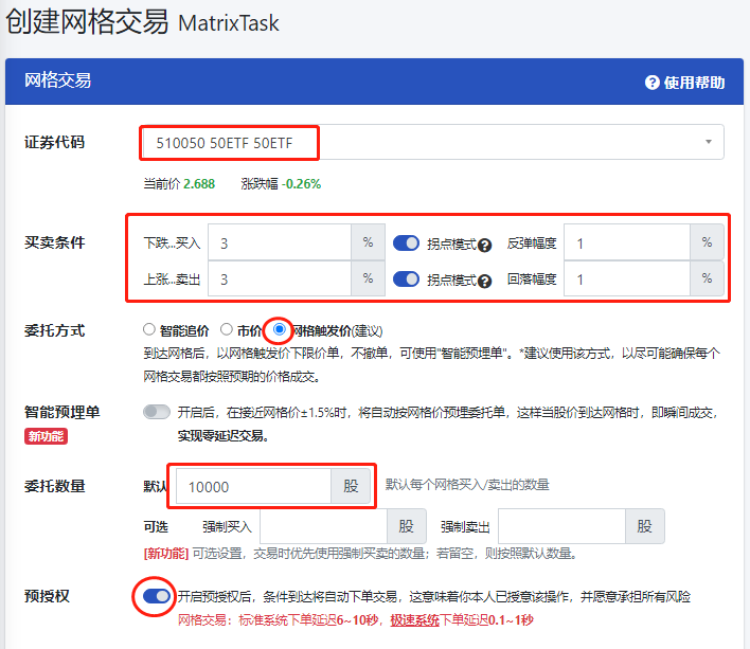Click the 强制卖出 quantity input
This screenshot has height=649, width=750.
562,527
